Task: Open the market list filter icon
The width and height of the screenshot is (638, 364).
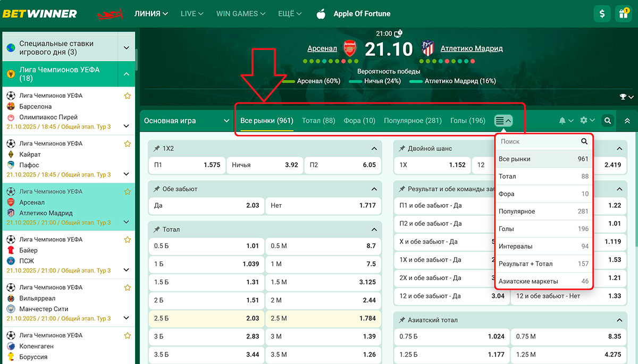Action: pos(503,121)
